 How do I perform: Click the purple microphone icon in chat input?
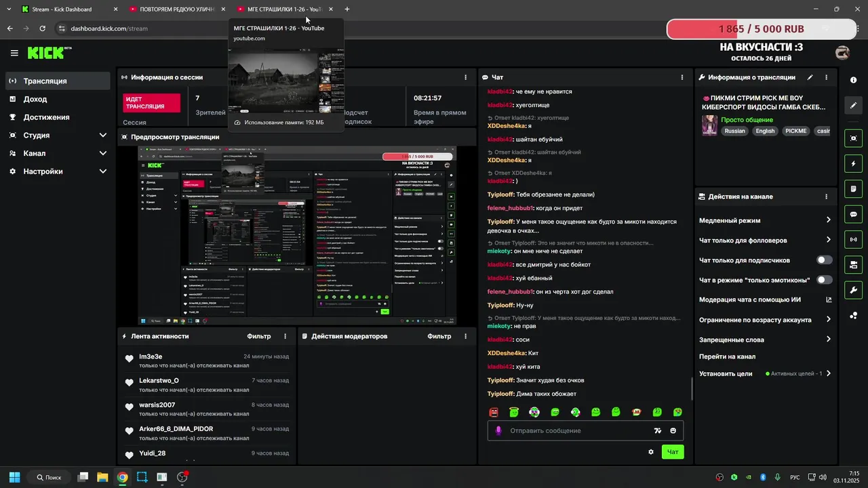(x=498, y=430)
